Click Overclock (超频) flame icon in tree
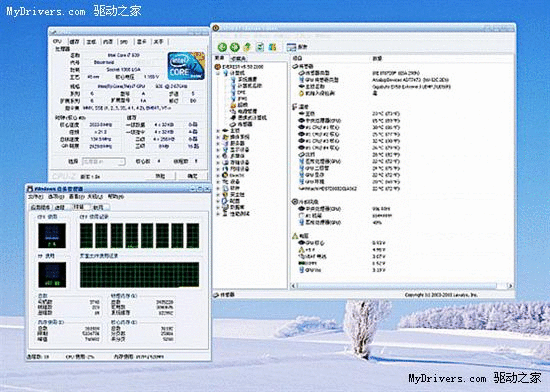This screenshot has width=550, height=392. pyautogui.click(x=233, y=105)
